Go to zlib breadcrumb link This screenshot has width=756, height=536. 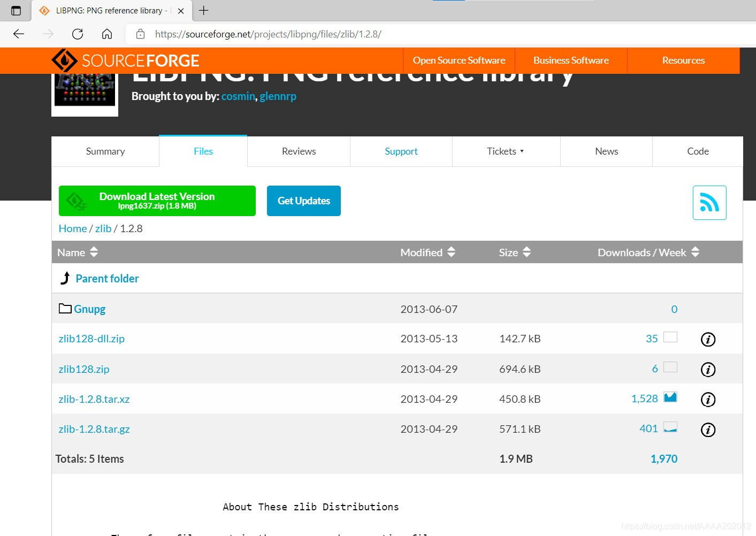tap(103, 228)
